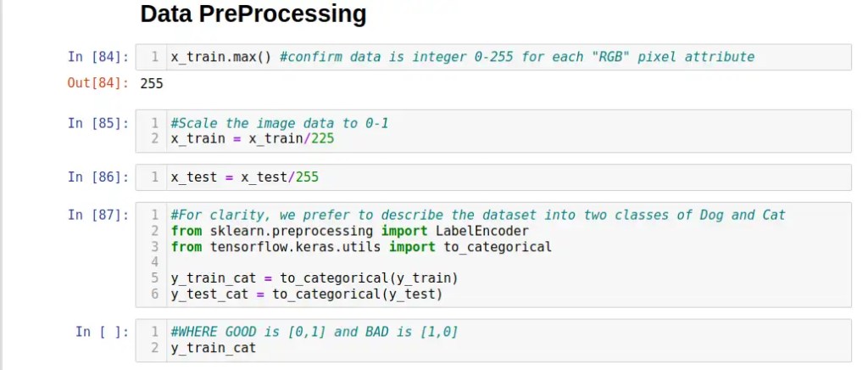Click the In [86] cell prompt
Screen dimensions: 868x370
98,177
